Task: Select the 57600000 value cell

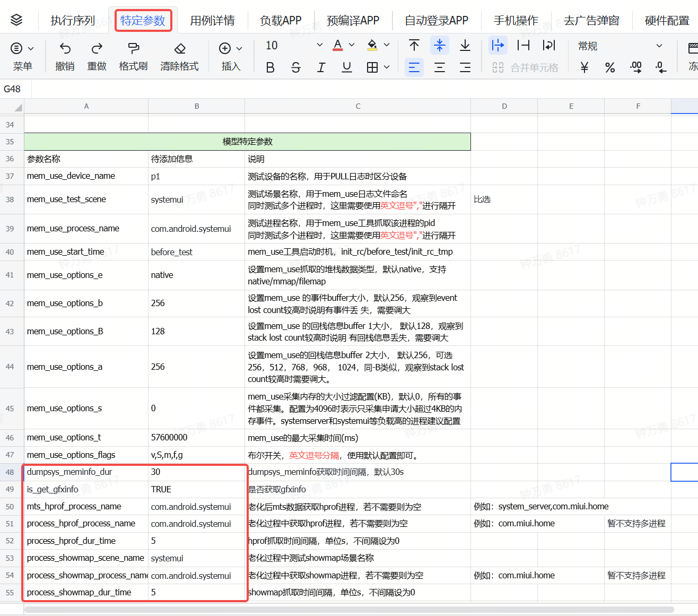Action: click(197, 438)
